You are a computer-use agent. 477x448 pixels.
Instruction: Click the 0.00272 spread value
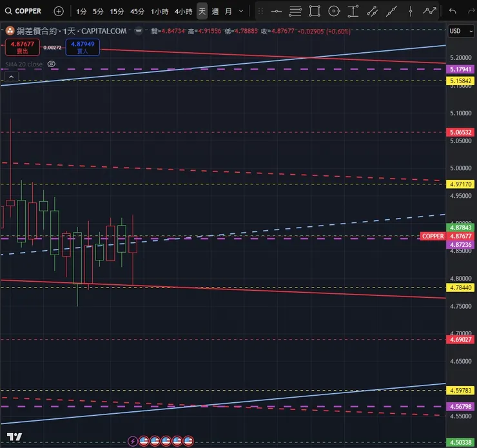(x=52, y=48)
